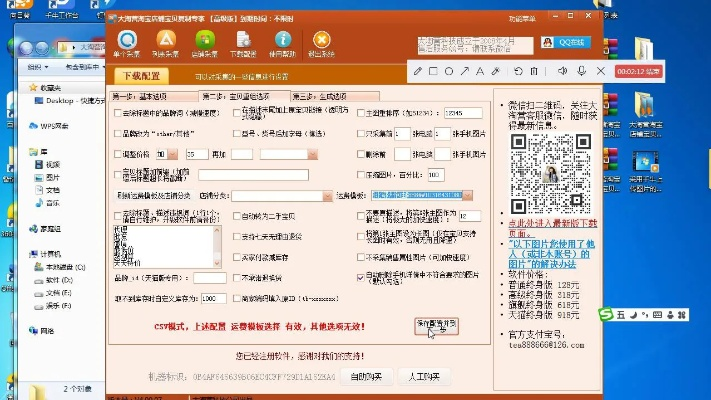The image size is (711, 400).
Task: Click the 人工购买 button
Action: pos(424,377)
